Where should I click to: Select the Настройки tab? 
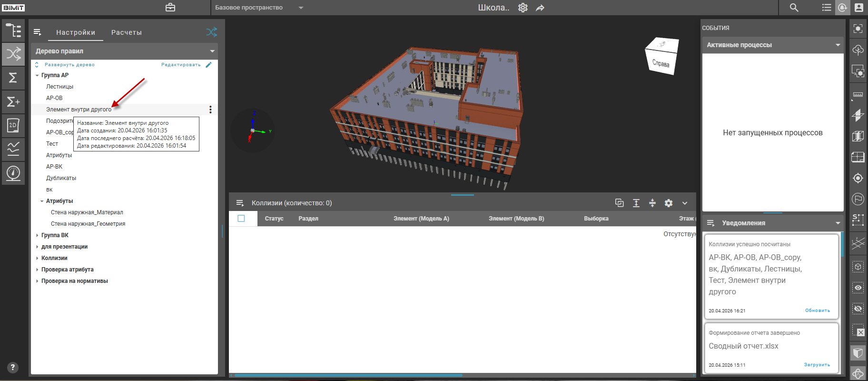(76, 32)
